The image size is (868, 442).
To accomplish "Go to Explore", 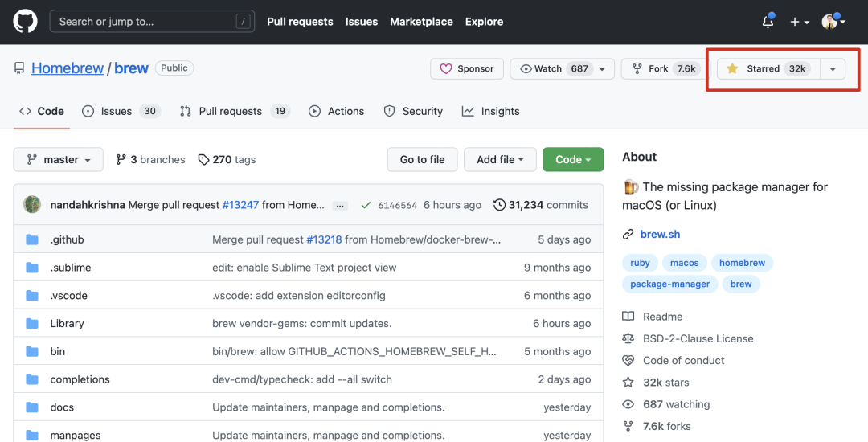I will click(x=484, y=22).
